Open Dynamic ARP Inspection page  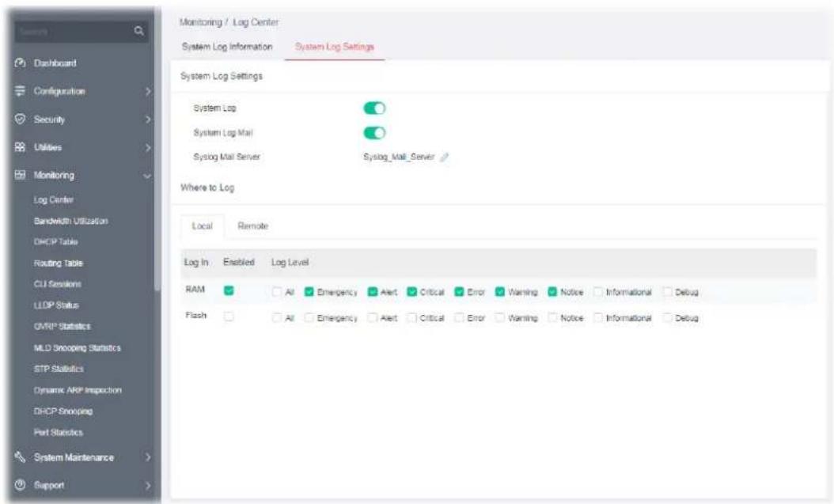[78, 390]
